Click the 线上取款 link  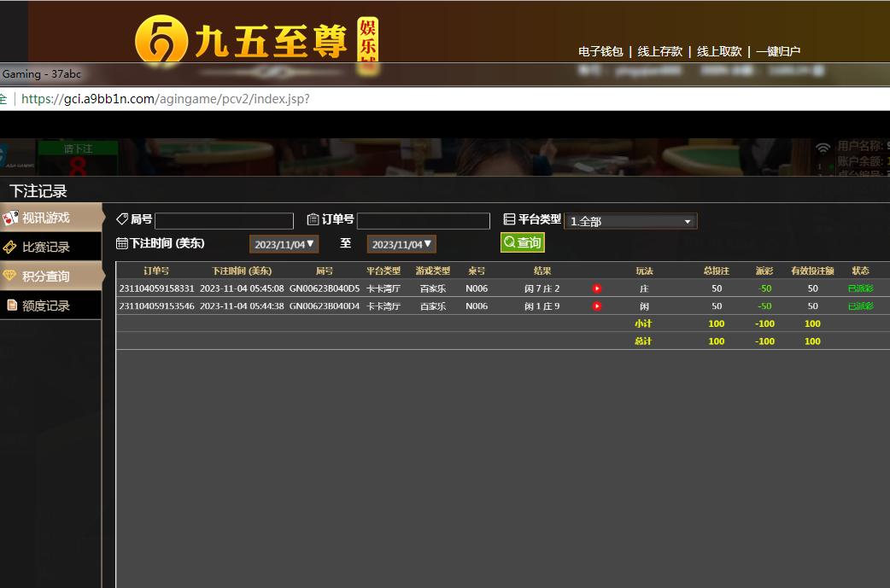(719, 51)
